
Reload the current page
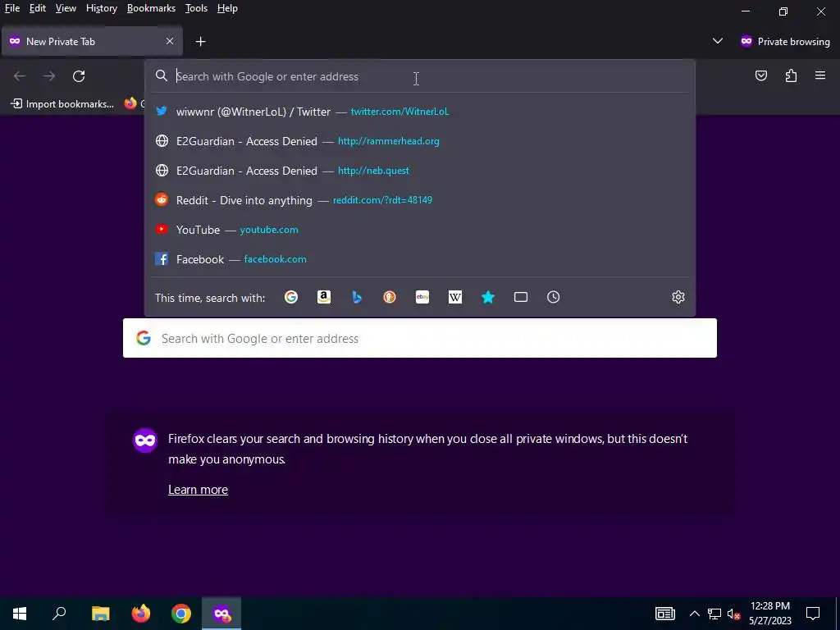point(79,76)
